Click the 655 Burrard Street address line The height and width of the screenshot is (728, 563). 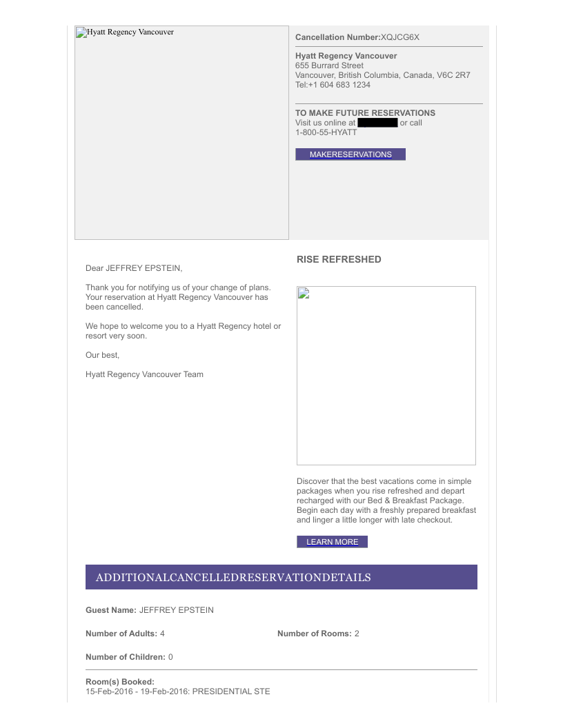(329, 65)
